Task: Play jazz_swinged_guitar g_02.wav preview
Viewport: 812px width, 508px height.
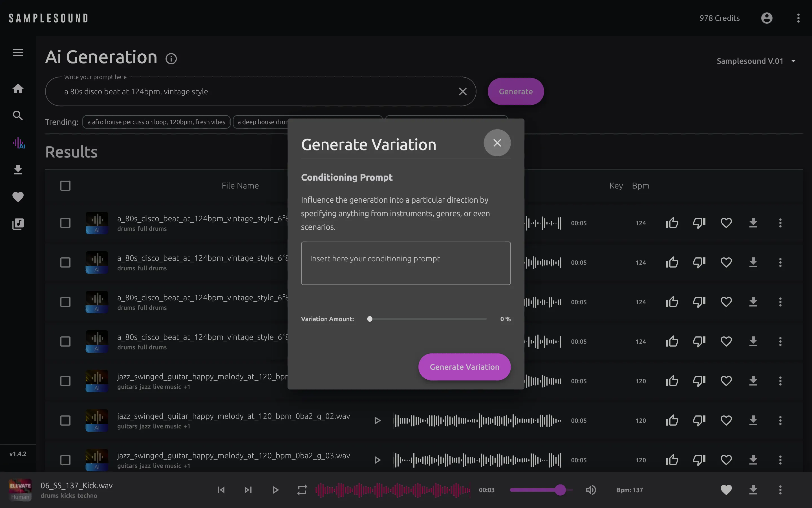Action: pos(378,420)
